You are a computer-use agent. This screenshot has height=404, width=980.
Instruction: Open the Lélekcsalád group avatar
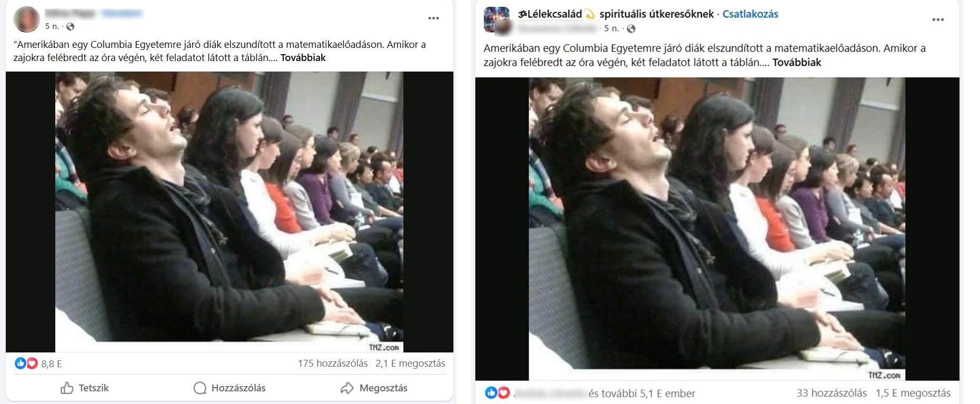pyautogui.click(x=496, y=18)
